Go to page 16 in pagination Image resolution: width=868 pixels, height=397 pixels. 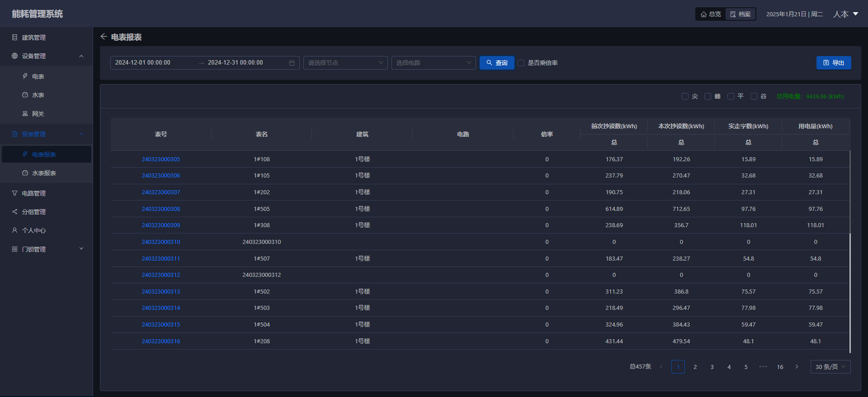point(780,367)
